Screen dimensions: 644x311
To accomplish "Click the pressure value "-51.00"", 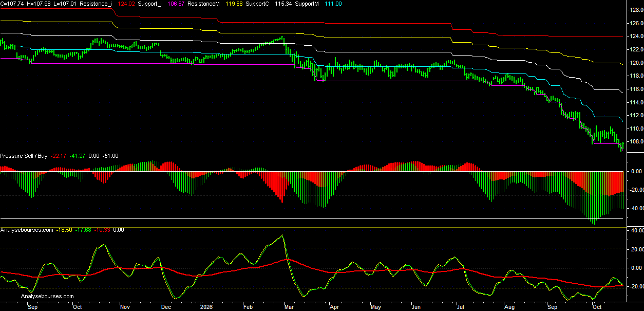I will coord(110,156).
